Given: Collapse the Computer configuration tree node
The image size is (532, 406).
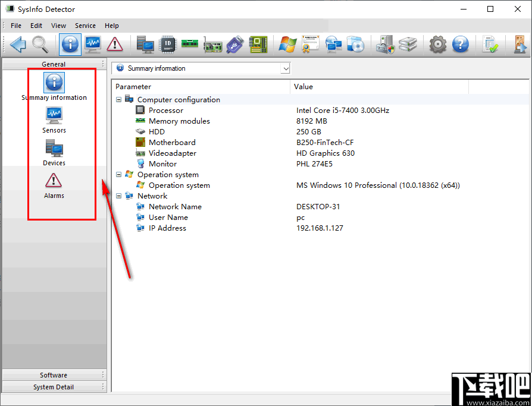Looking at the screenshot, I should click(118, 100).
